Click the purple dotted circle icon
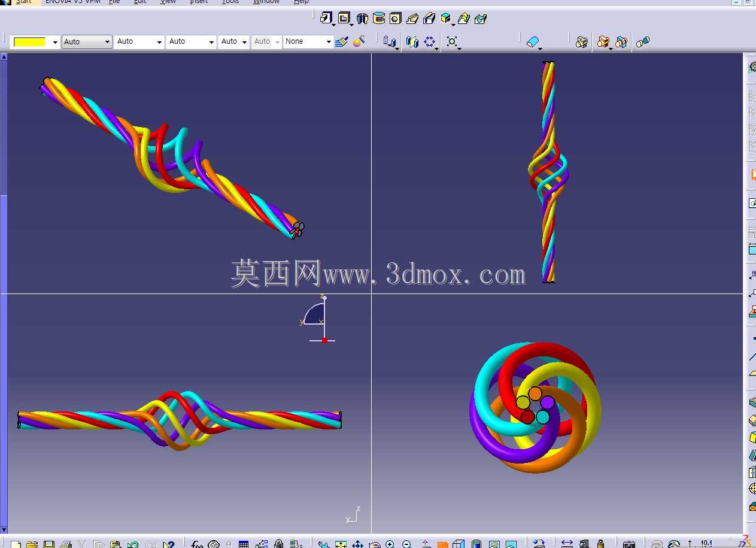The image size is (756, 548). point(429,41)
